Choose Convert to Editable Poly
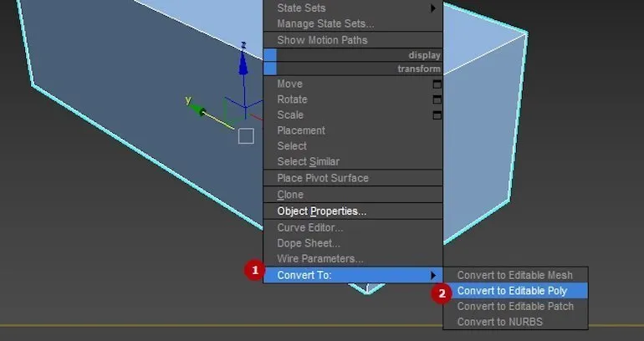The image size is (644, 341). point(512,291)
